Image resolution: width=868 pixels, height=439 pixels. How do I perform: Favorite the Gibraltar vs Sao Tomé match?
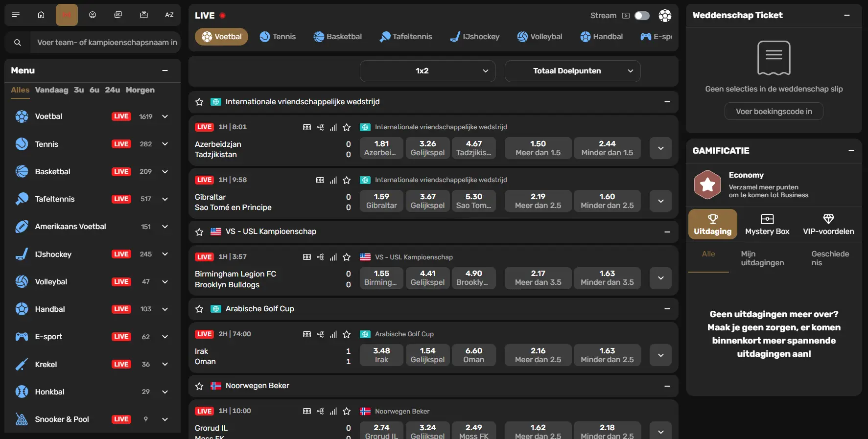tap(347, 180)
